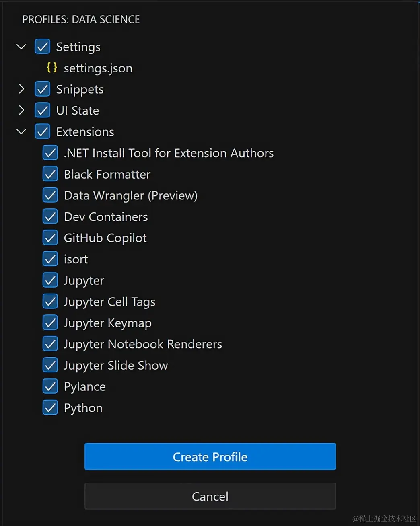Open the settings.json file entry
Viewport: 420px width, 526px height.
[98, 68]
